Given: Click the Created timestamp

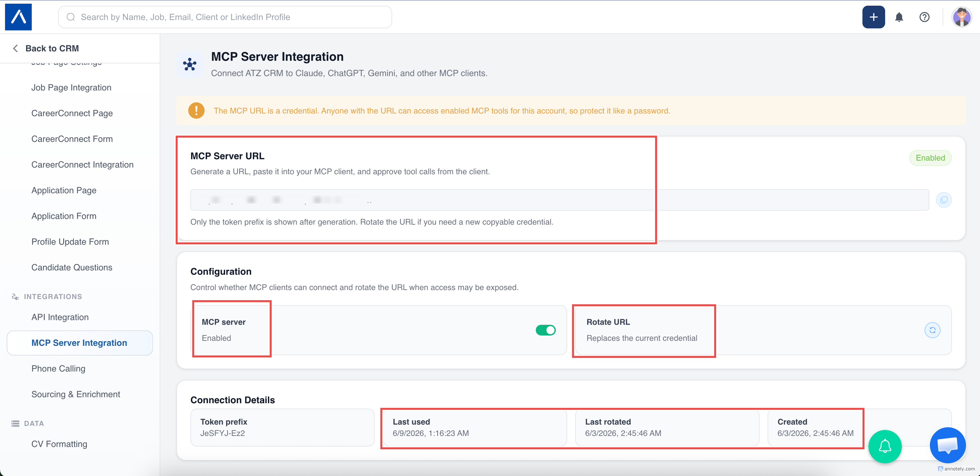Looking at the screenshot, I should pyautogui.click(x=816, y=433).
